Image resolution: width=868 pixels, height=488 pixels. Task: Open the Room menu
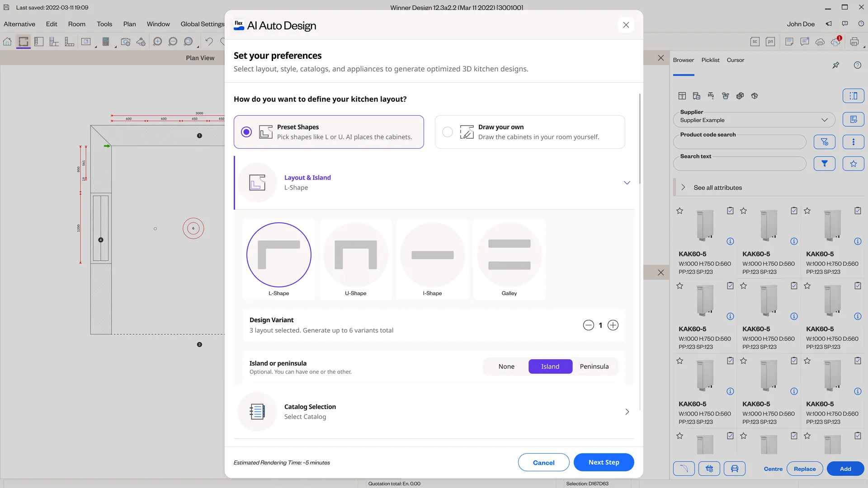(76, 24)
